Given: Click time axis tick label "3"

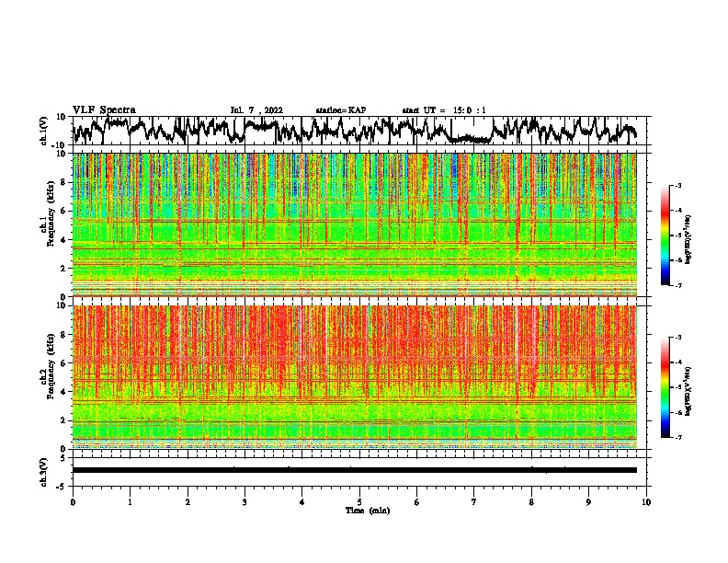Looking at the screenshot, I should tap(245, 502).
